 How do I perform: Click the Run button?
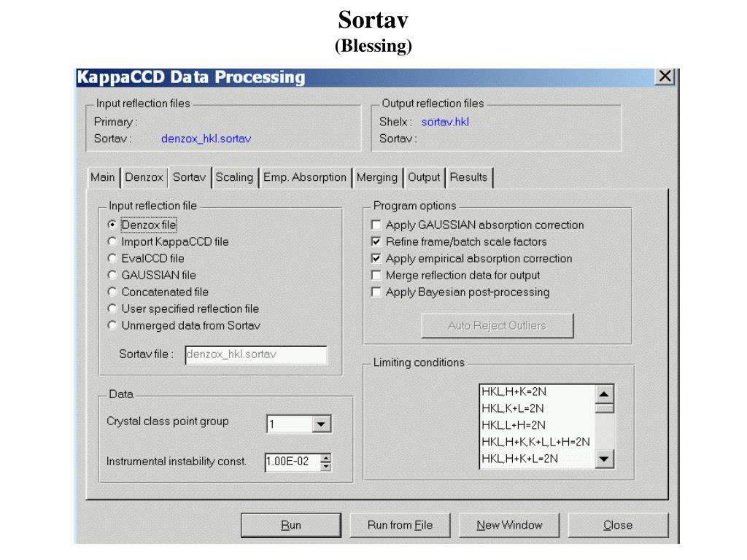click(x=291, y=525)
